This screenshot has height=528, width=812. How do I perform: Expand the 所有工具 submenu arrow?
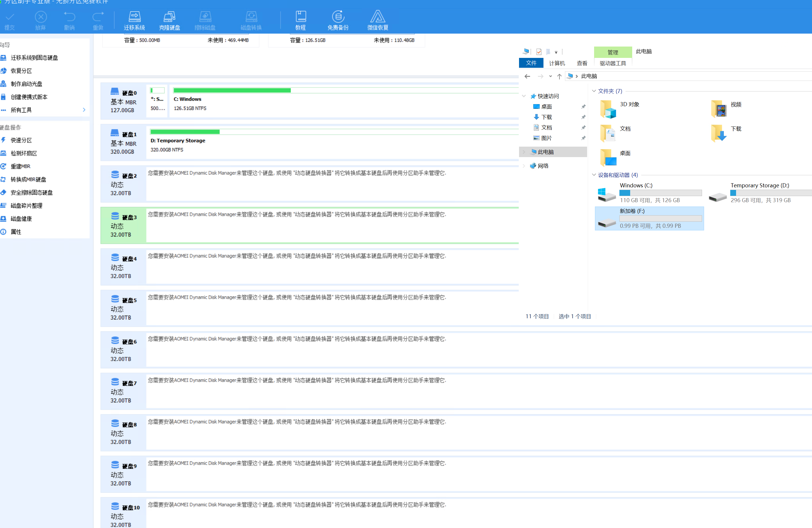84,110
